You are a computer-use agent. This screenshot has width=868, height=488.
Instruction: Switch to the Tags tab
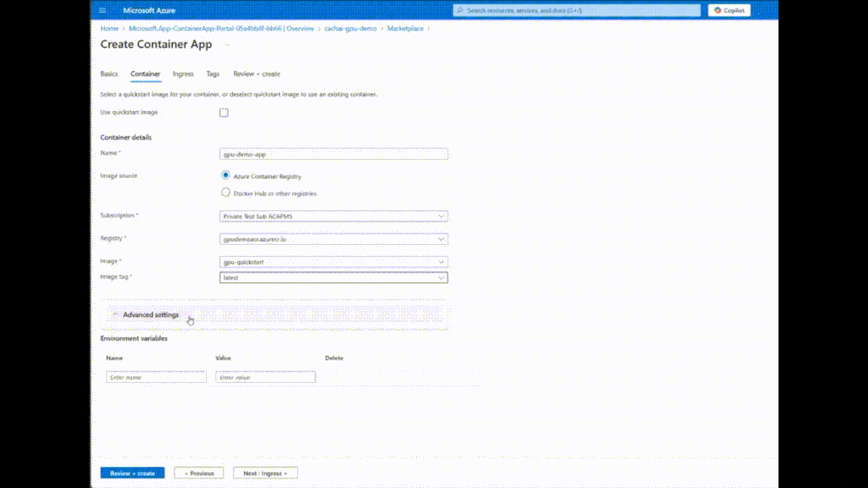pyautogui.click(x=213, y=74)
